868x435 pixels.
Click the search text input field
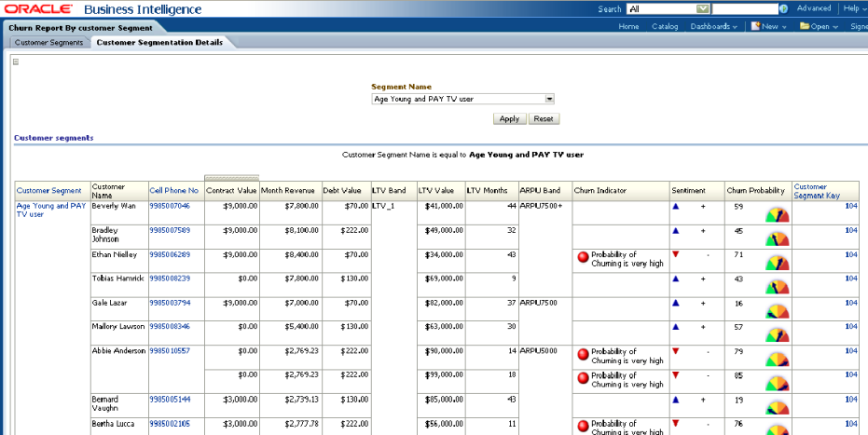coord(743,8)
